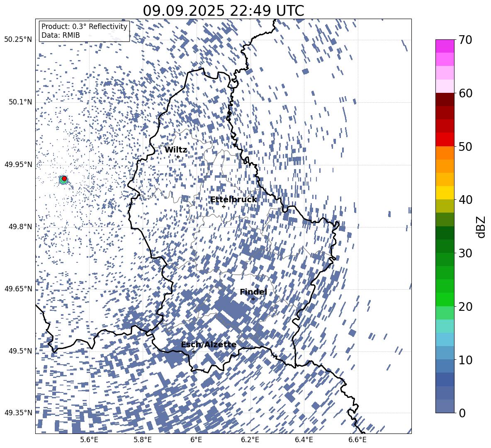Click the red radar site marker dot
491x448 pixels.
(64, 179)
